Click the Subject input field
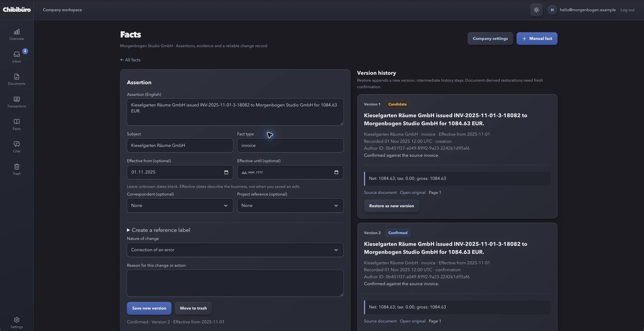 [x=180, y=145]
